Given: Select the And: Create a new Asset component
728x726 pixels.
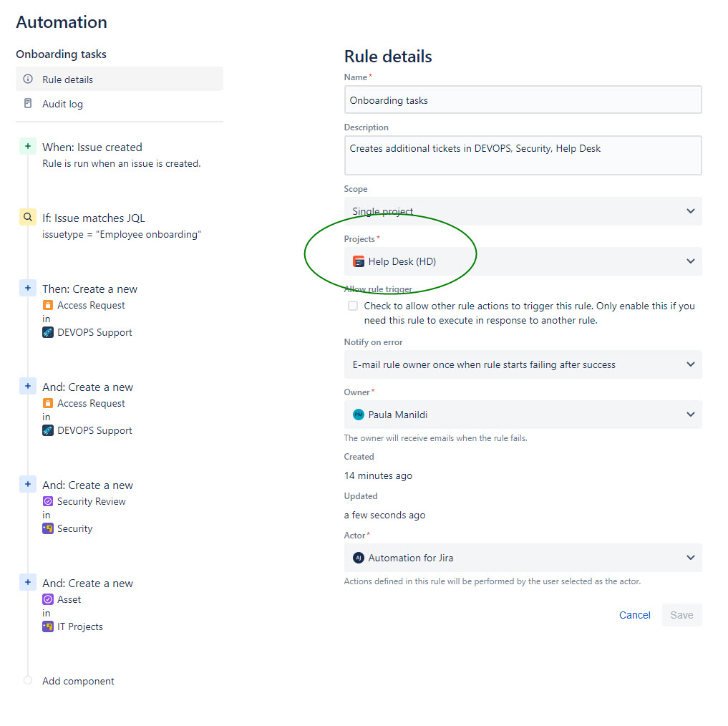Looking at the screenshot, I should (87, 583).
